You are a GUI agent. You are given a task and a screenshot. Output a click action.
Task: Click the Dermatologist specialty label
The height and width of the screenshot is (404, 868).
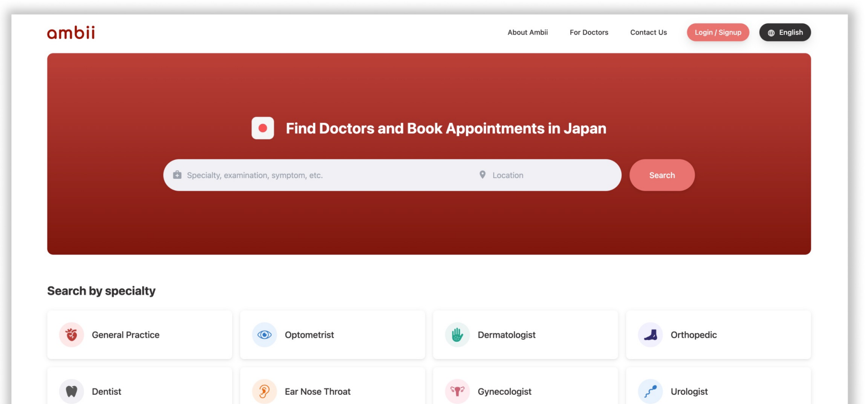(x=506, y=335)
